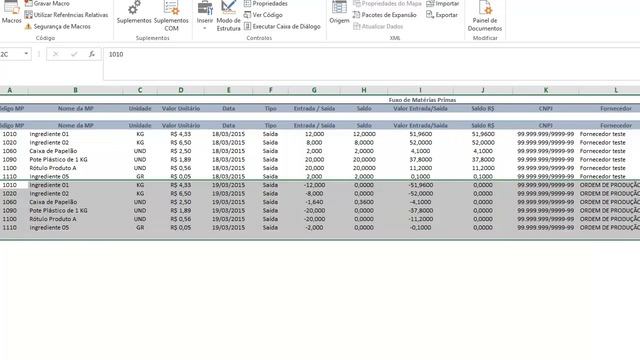
Task: Select column D header
Action: click(181, 90)
